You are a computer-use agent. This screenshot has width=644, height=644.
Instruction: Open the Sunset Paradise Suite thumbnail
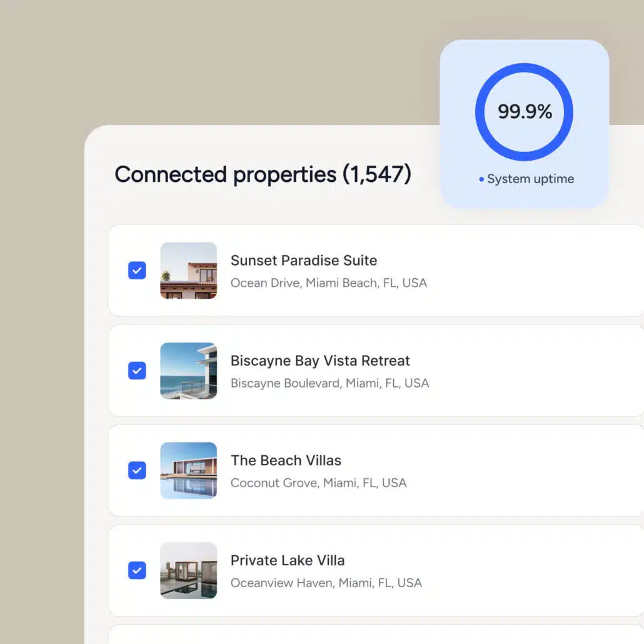pos(189,270)
